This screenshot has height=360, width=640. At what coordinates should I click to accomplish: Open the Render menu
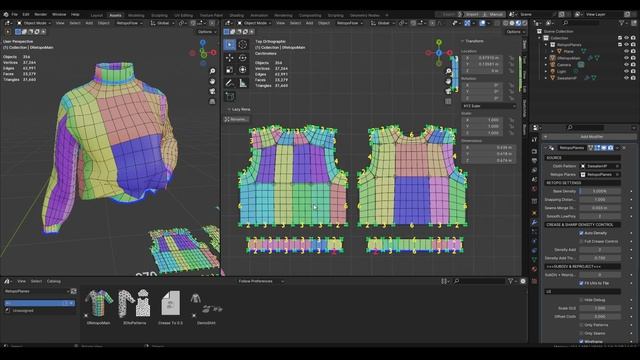pos(40,14)
